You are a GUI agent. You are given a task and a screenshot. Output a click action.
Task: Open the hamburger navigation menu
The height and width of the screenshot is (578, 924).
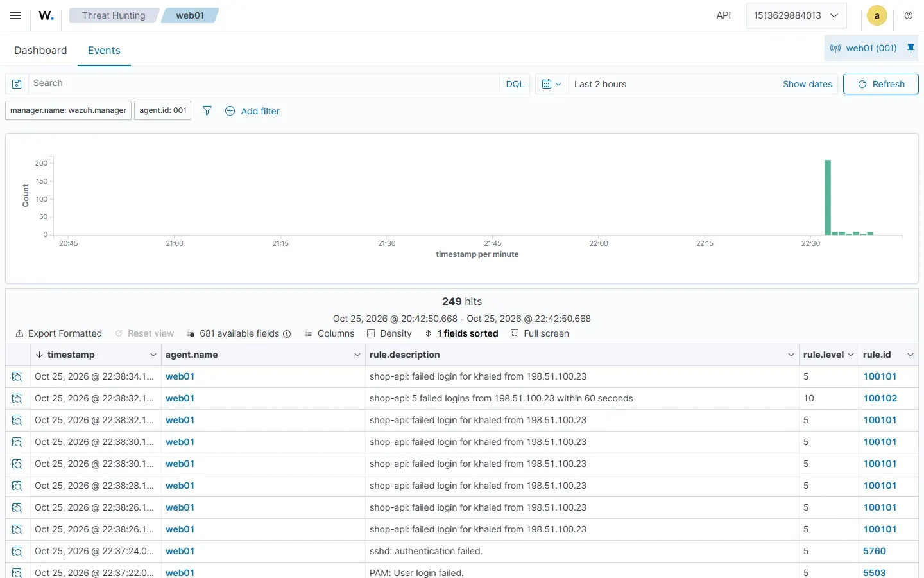pos(15,15)
